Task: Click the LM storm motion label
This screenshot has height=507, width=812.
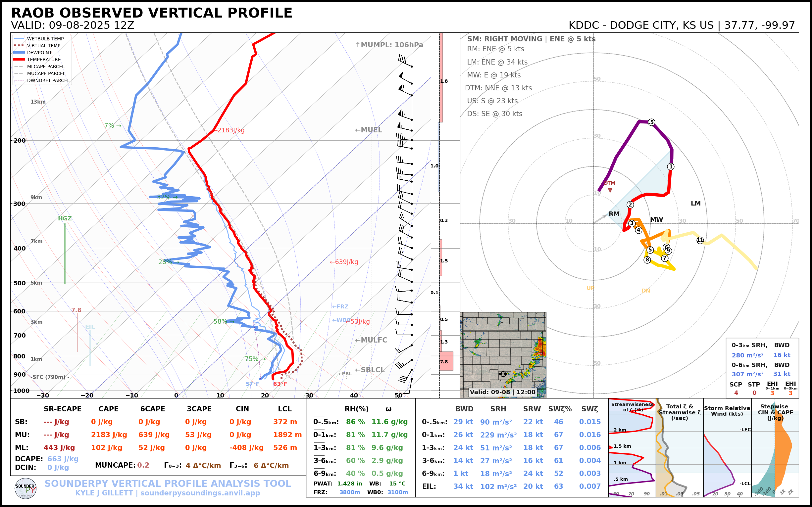Action: click(x=695, y=203)
